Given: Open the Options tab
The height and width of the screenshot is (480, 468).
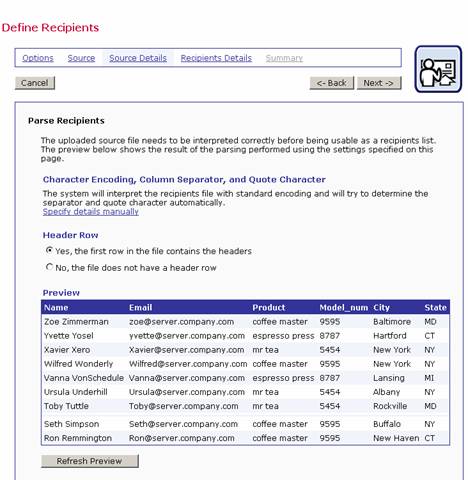Looking at the screenshot, I should (x=38, y=58).
